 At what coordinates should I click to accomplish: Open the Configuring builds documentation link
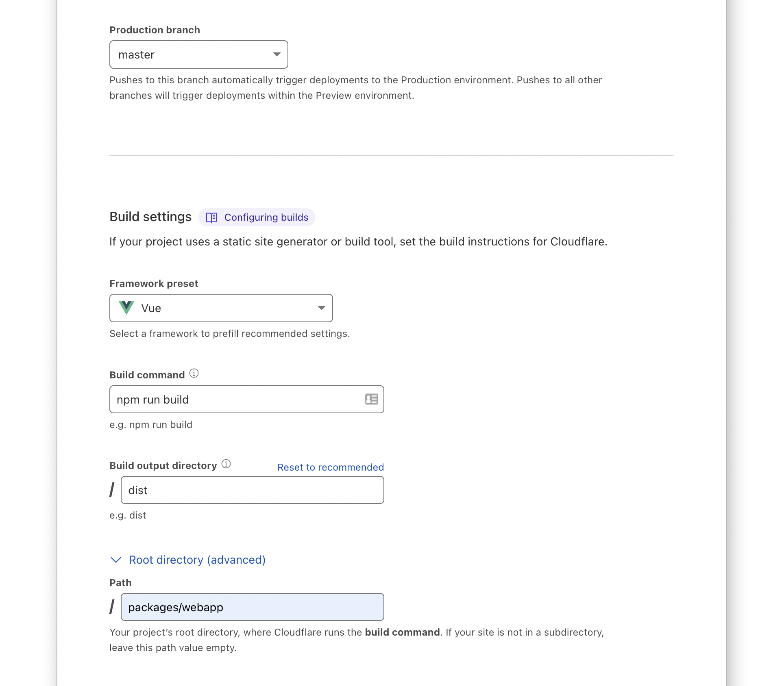pos(266,217)
